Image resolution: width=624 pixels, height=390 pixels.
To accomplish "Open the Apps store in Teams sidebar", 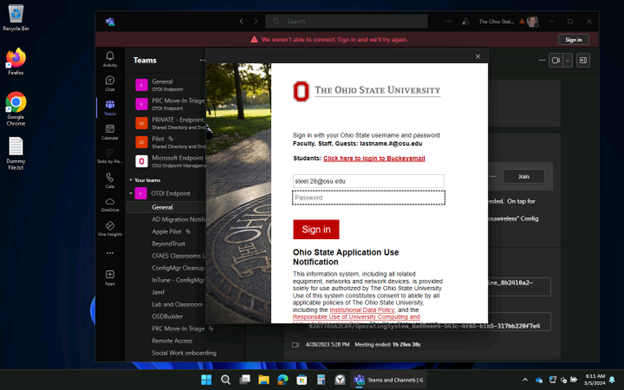I will click(110, 277).
